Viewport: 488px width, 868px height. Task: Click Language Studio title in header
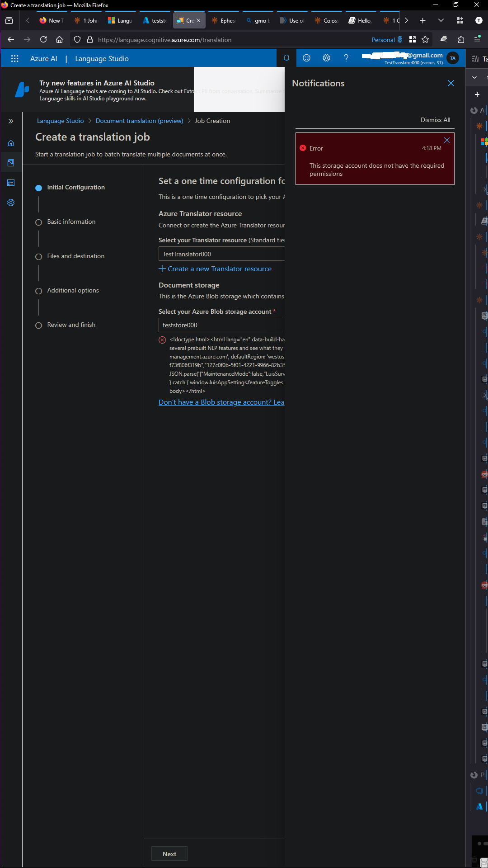pos(102,59)
